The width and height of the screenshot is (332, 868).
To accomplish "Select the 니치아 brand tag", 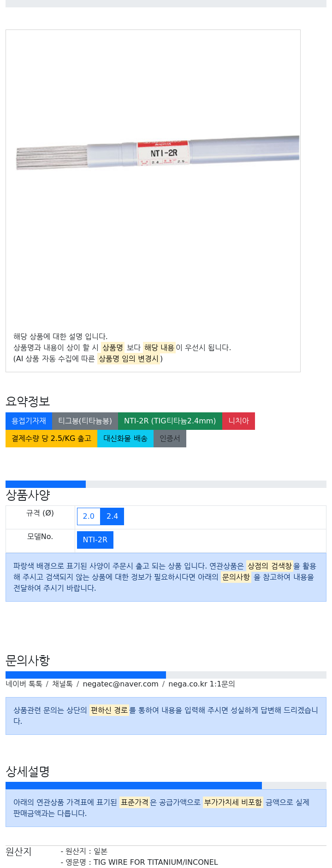I will tap(238, 421).
